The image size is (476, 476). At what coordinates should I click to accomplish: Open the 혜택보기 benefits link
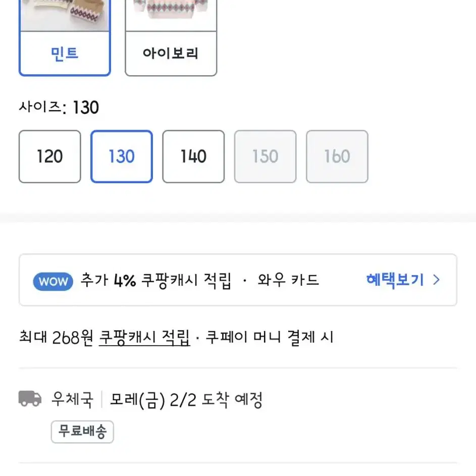[395, 280]
